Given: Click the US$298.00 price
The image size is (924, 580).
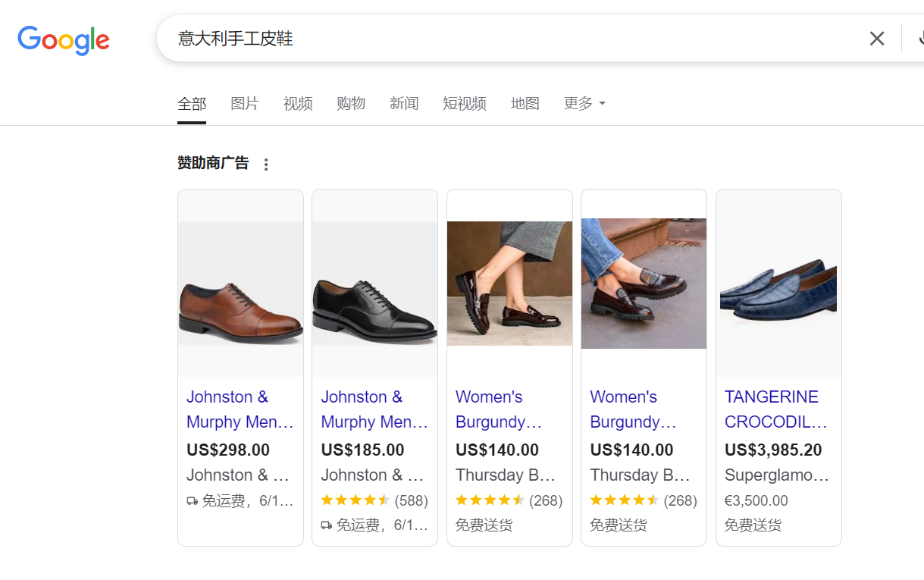Looking at the screenshot, I should pos(228,450).
